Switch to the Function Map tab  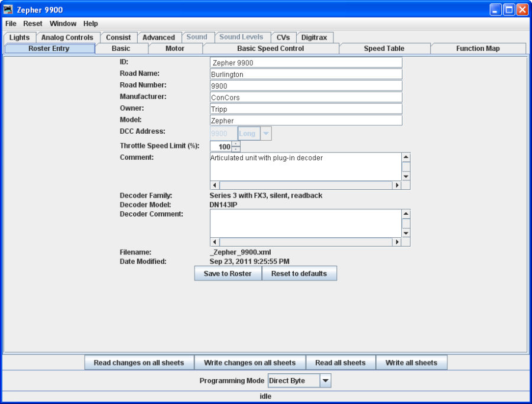pos(478,49)
